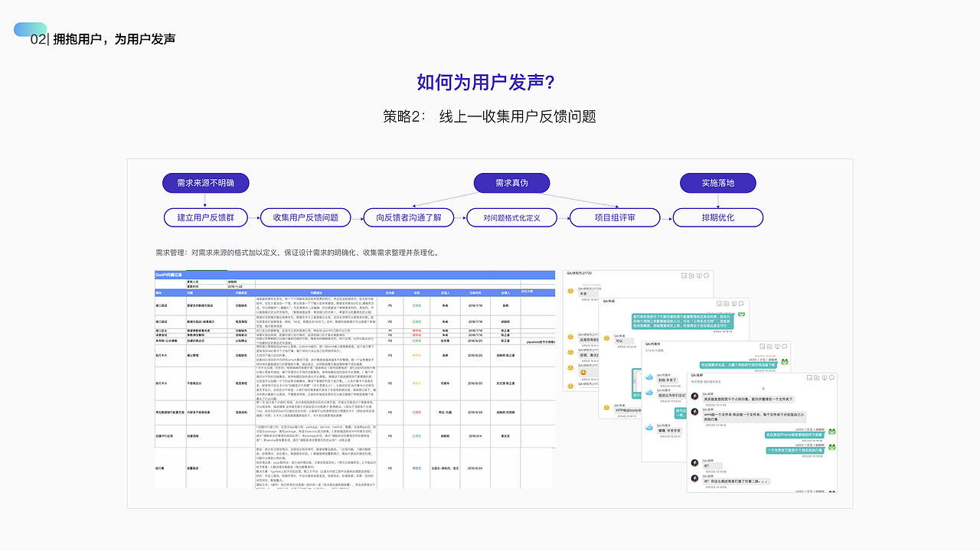Click the 实施落地 node
The width and height of the screenshot is (980, 551).
[717, 183]
